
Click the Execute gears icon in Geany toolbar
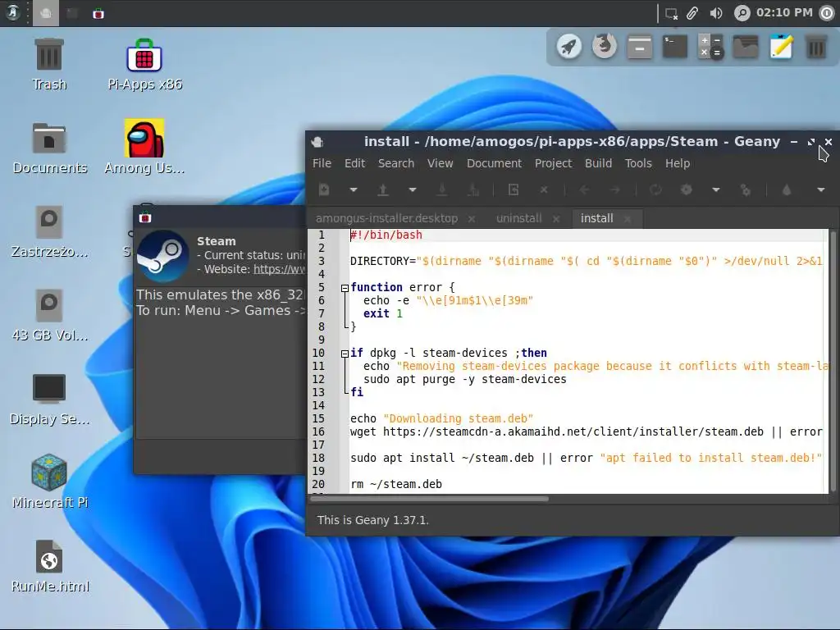pyautogui.click(x=745, y=189)
